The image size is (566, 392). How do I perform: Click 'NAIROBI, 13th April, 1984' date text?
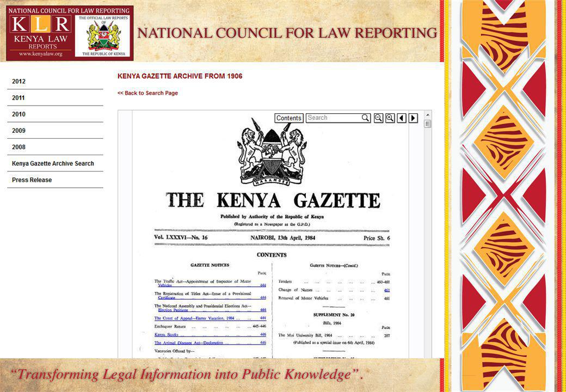pyautogui.click(x=283, y=238)
